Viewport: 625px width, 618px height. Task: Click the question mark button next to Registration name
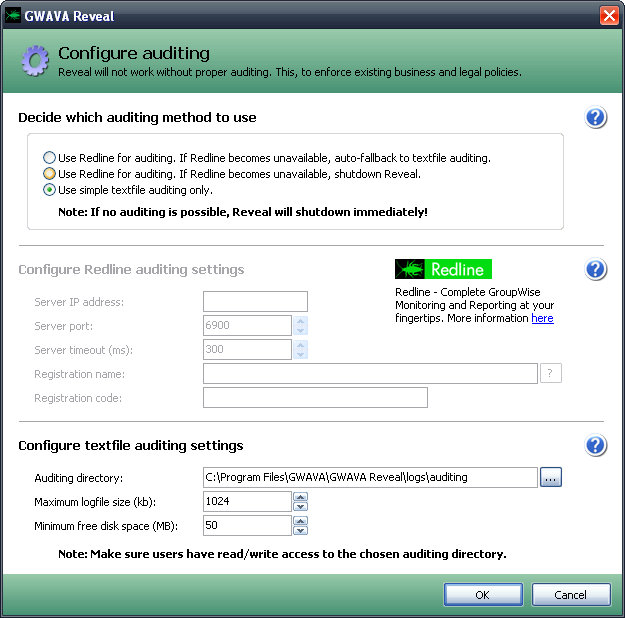coord(551,373)
